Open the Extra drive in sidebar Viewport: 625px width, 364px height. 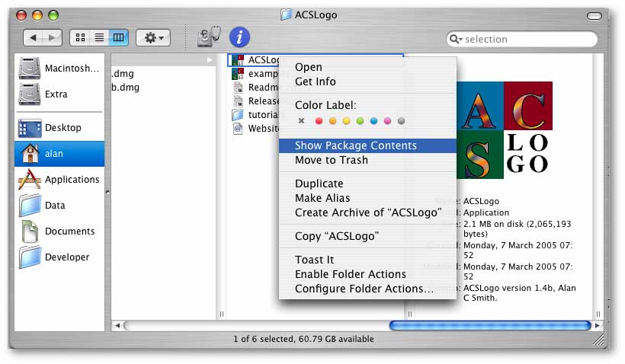(x=30, y=94)
